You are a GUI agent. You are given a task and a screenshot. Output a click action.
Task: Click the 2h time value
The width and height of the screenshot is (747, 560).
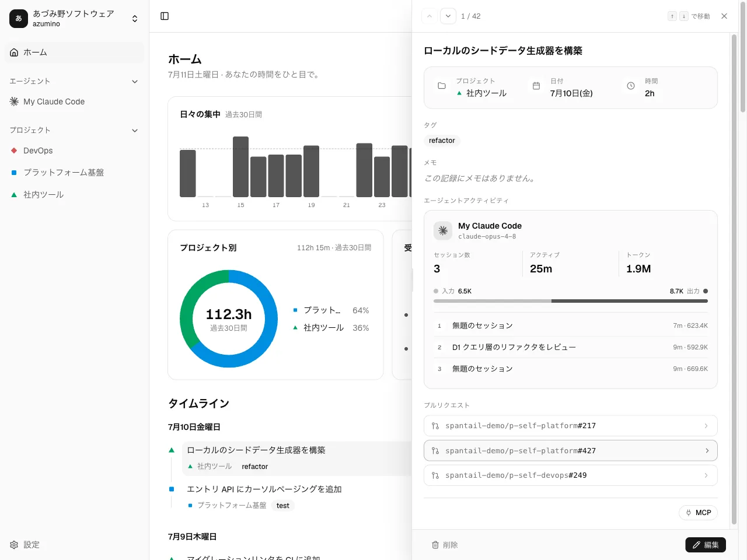click(x=650, y=93)
